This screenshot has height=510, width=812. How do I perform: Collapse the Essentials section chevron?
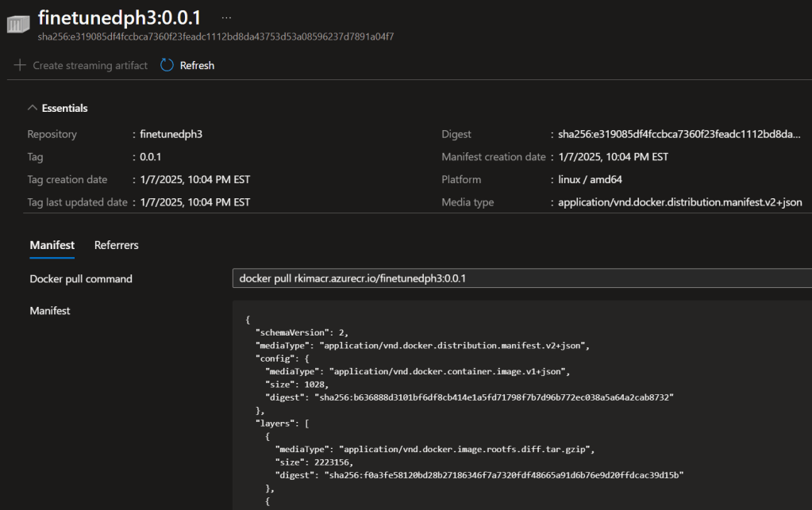pyautogui.click(x=33, y=108)
